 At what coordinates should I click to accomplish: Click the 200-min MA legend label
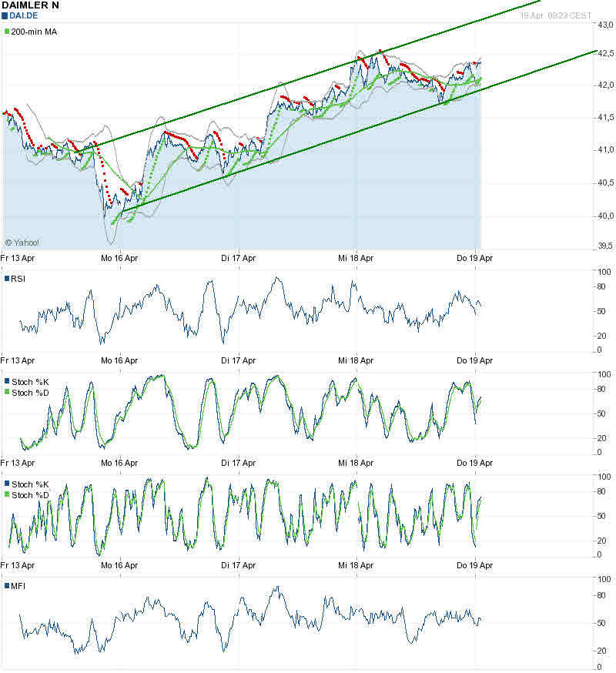click(34, 32)
